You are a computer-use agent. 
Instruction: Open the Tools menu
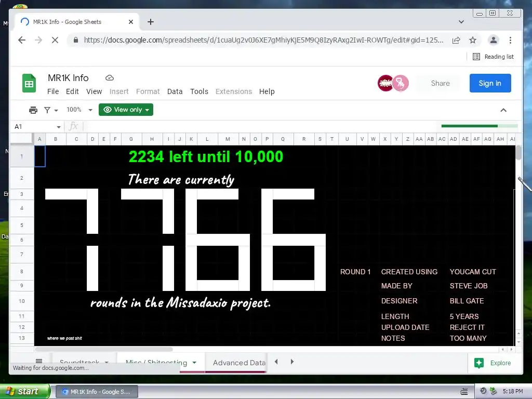(199, 91)
